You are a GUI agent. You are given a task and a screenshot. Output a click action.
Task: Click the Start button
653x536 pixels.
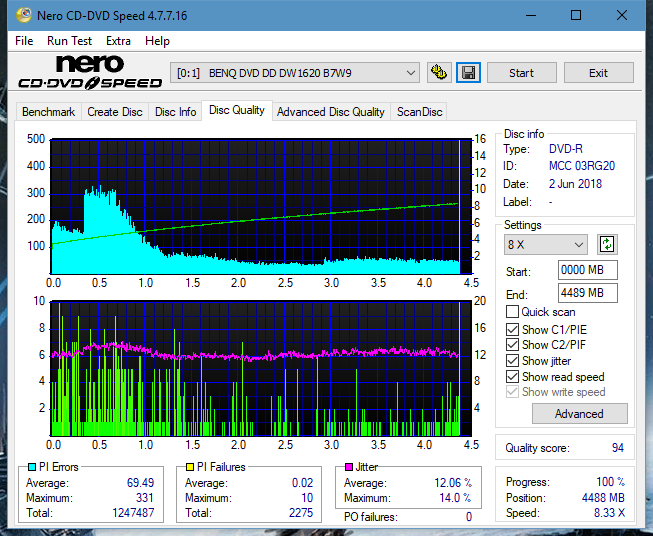pyautogui.click(x=521, y=73)
